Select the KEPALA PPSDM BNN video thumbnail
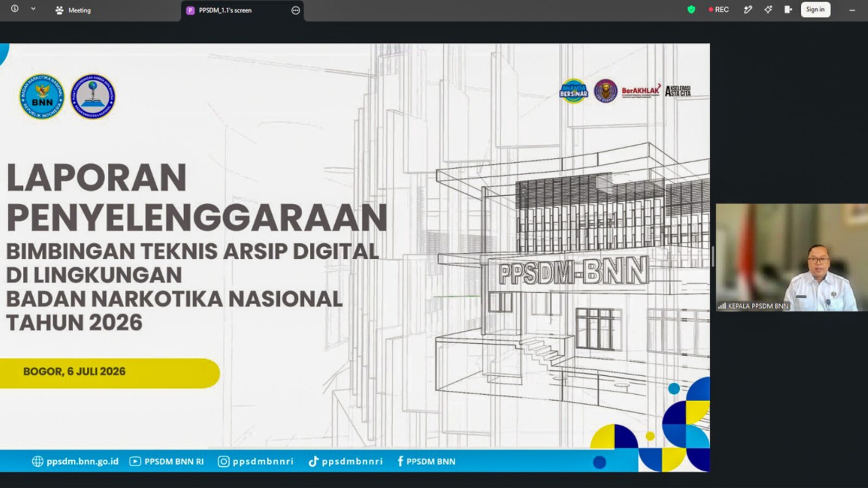Screen dimensions: 868x488 (792, 258)
